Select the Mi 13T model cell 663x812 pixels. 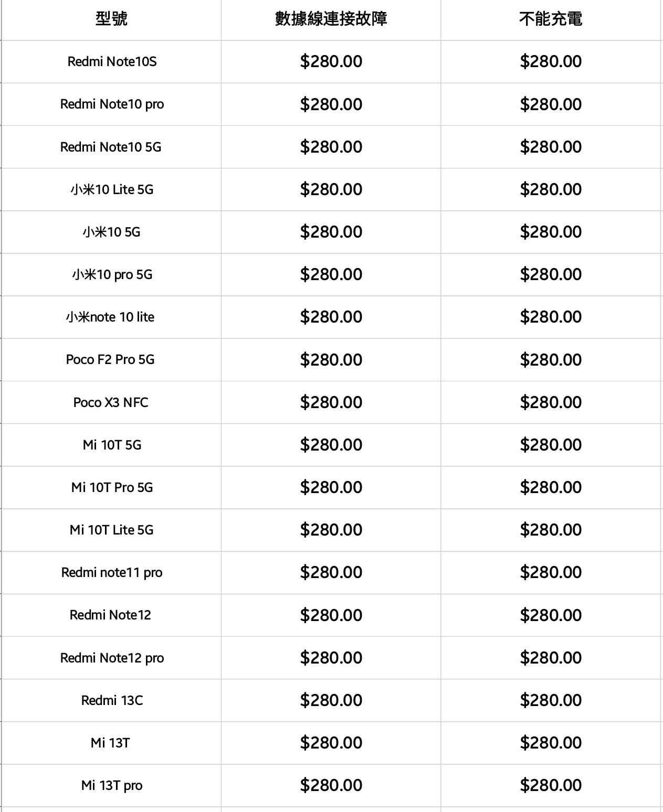pyautogui.click(x=110, y=743)
